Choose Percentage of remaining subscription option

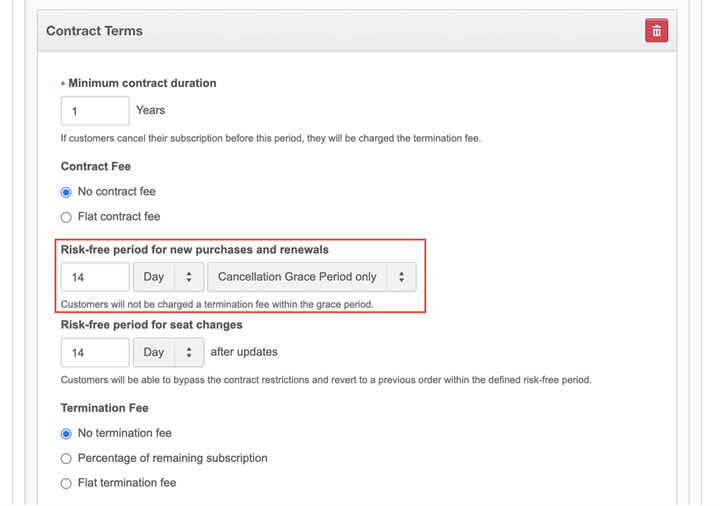pyautogui.click(x=67, y=459)
